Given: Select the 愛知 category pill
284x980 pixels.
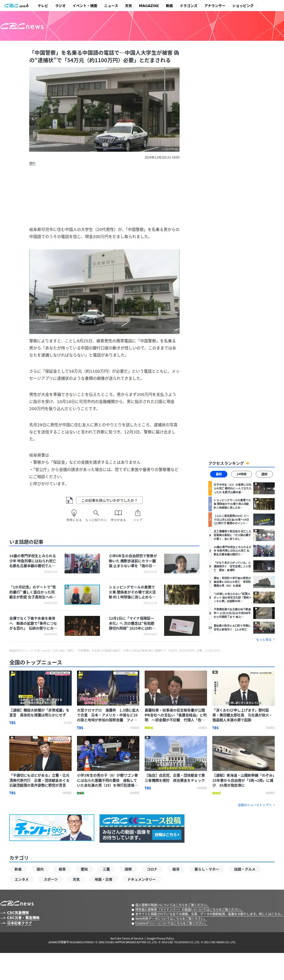Looking at the screenshot, I should pos(84,869).
